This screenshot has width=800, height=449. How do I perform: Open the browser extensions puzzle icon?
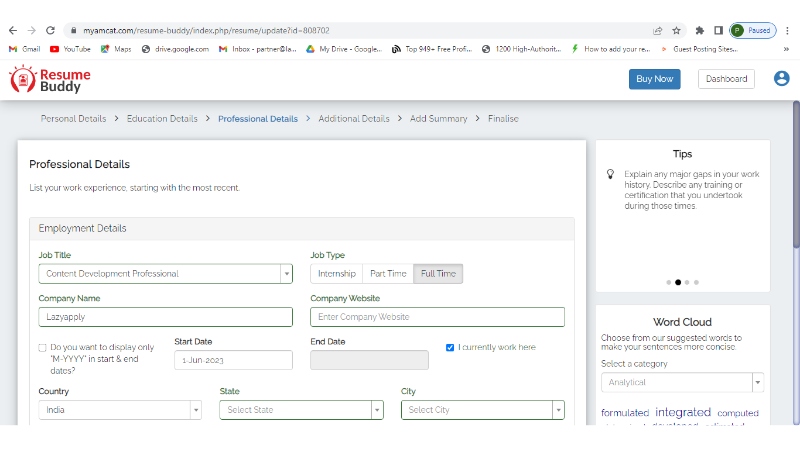700,31
